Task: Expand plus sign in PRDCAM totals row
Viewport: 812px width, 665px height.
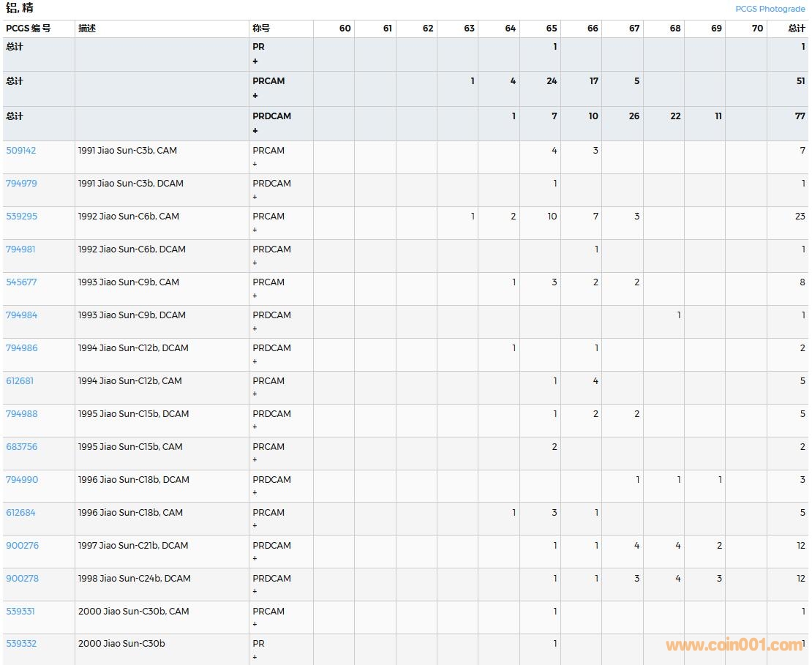Action: click(255, 131)
